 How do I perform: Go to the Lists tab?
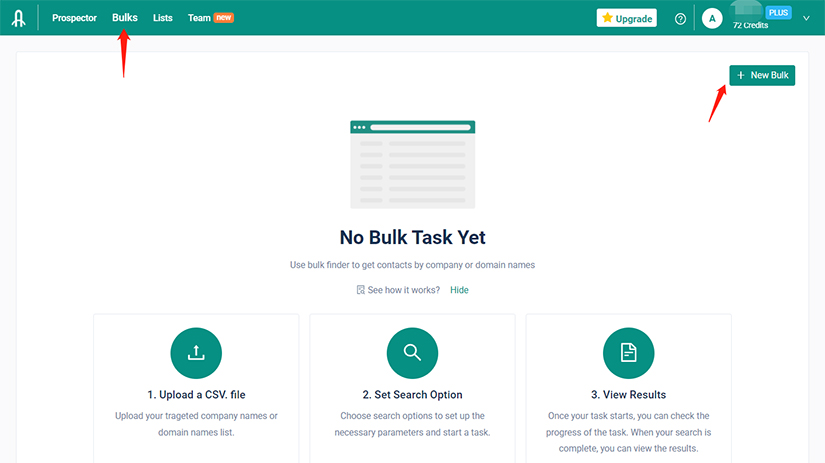(x=163, y=18)
